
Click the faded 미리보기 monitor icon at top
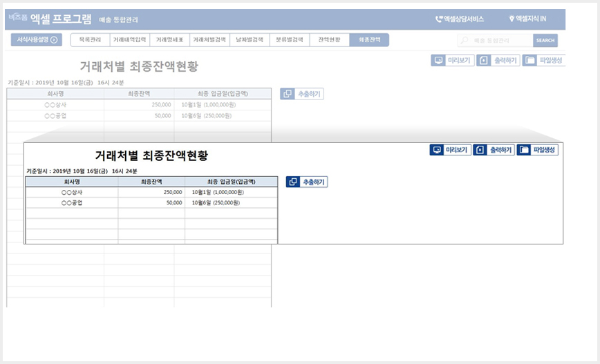tap(438, 60)
